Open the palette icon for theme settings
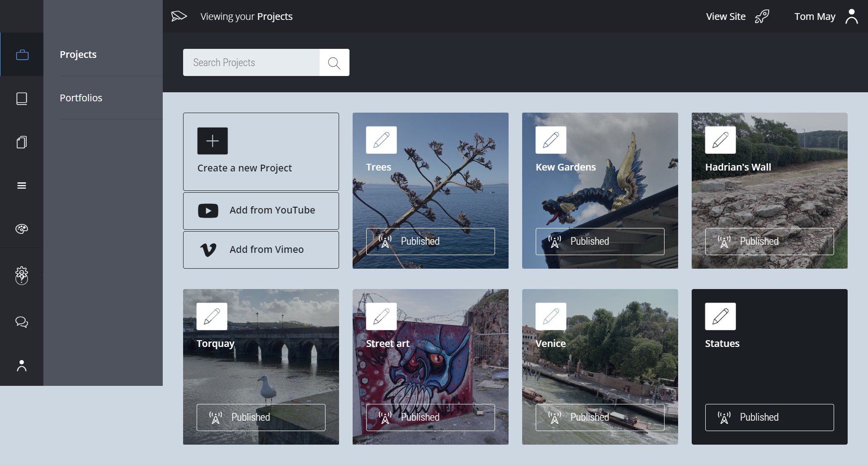The width and height of the screenshot is (868, 465). point(21,229)
